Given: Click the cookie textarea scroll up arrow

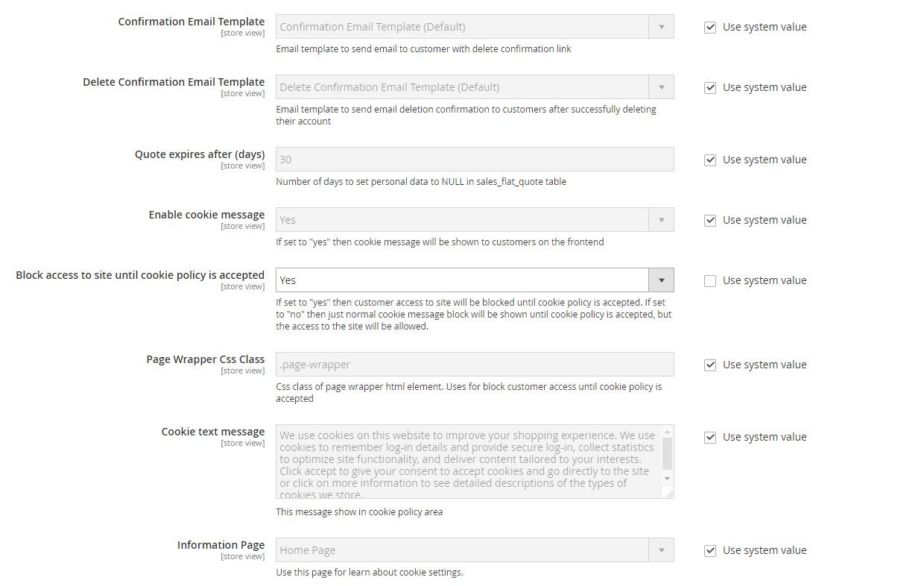Looking at the screenshot, I should coord(667,431).
